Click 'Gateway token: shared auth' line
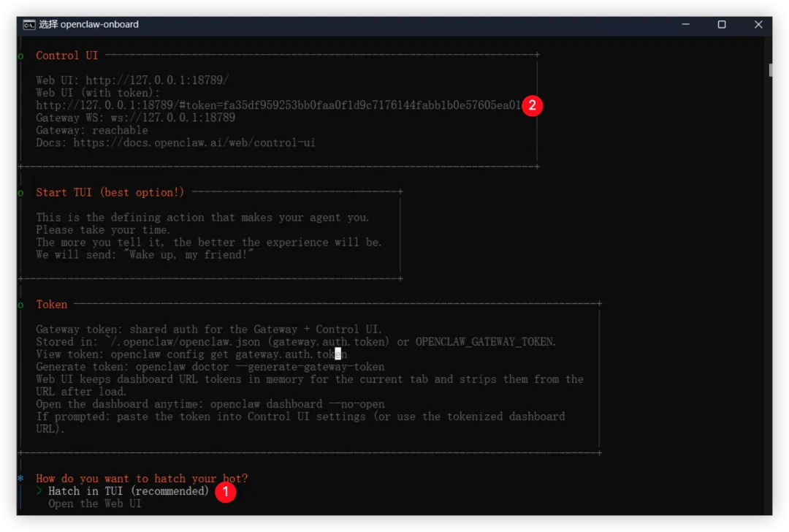The height and width of the screenshot is (532, 789). click(209, 329)
